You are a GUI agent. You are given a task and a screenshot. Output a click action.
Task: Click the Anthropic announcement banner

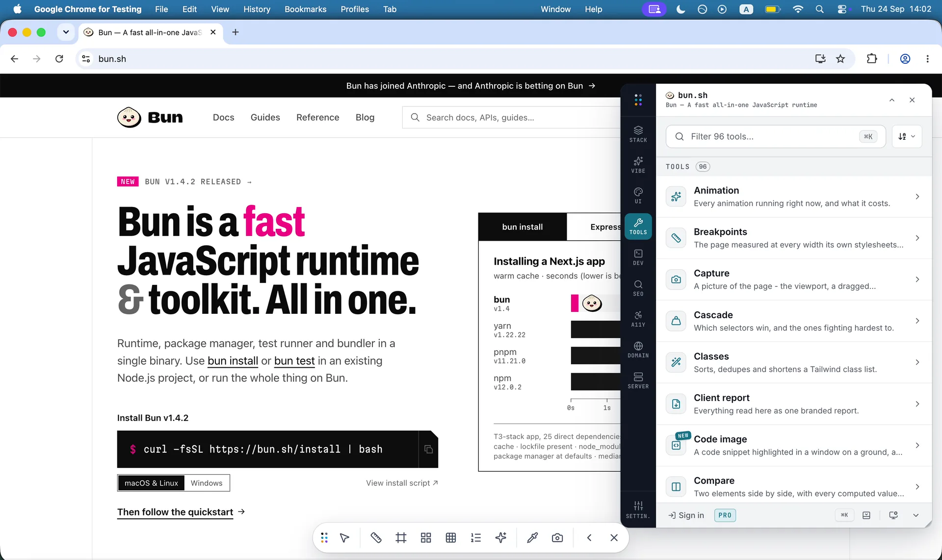471,86
